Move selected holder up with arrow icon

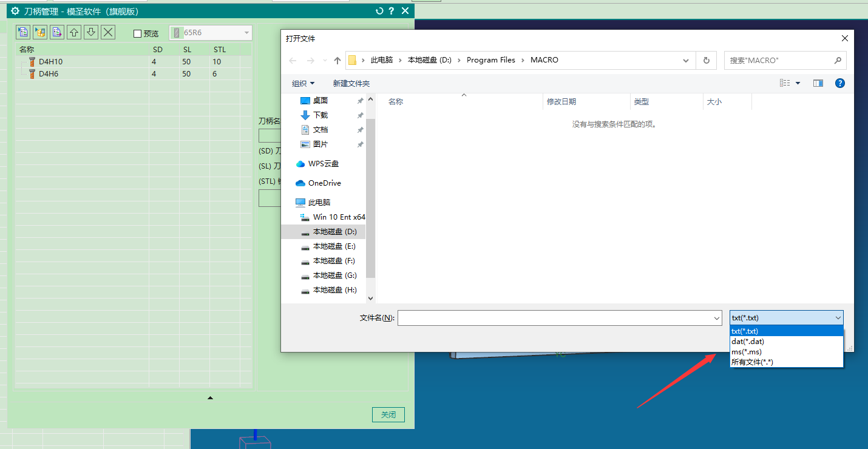click(x=74, y=32)
